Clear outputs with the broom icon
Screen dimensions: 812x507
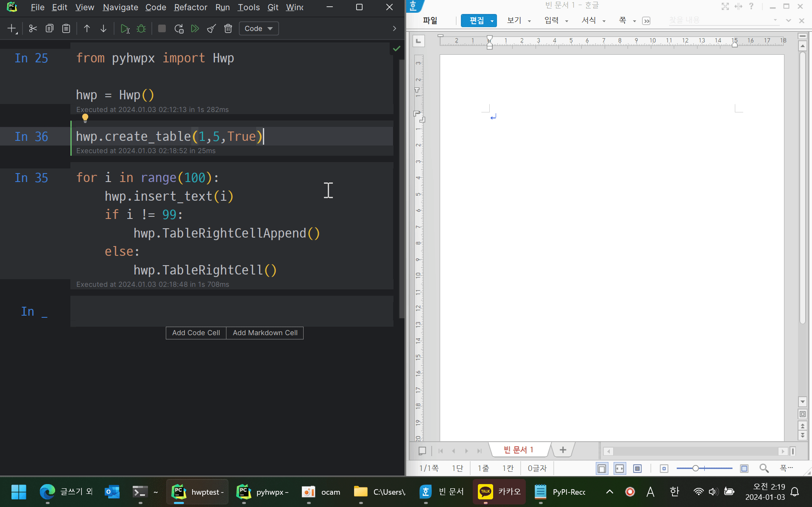[211, 28]
